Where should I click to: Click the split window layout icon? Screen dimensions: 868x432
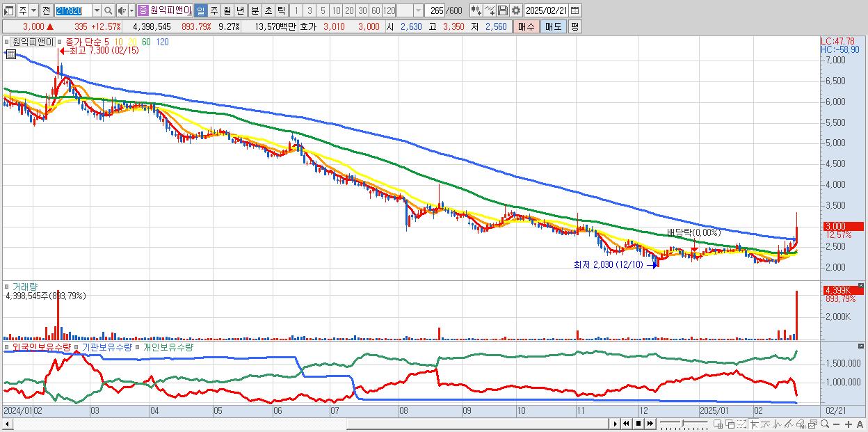click(x=718, y=424)
